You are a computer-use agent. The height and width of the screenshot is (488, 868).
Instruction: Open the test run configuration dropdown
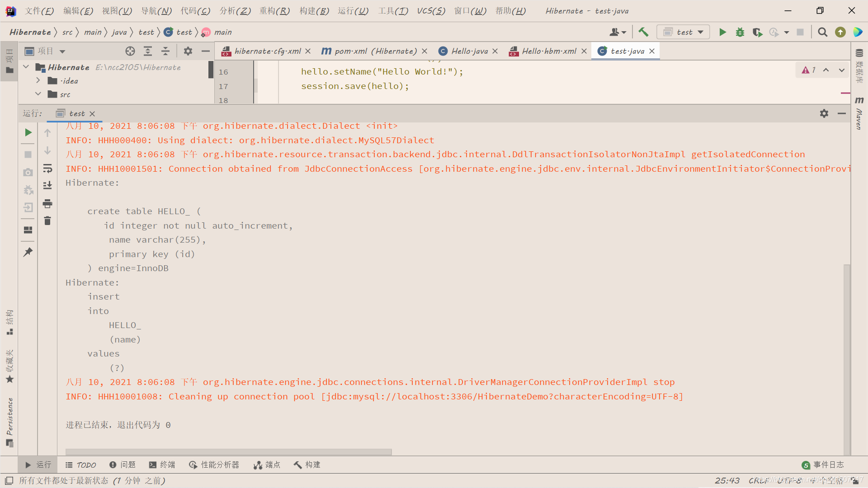[683, 32]
